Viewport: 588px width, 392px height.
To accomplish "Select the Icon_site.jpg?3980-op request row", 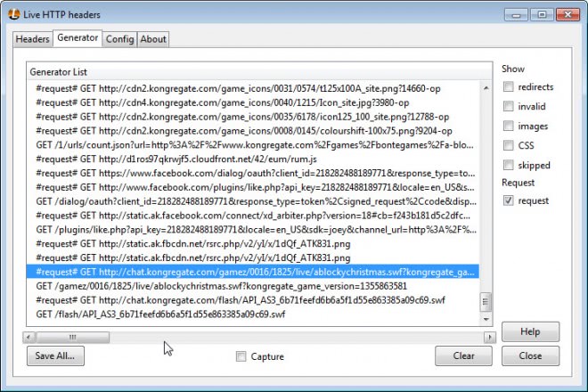I will pyautogui.click(x=252, y=102).
